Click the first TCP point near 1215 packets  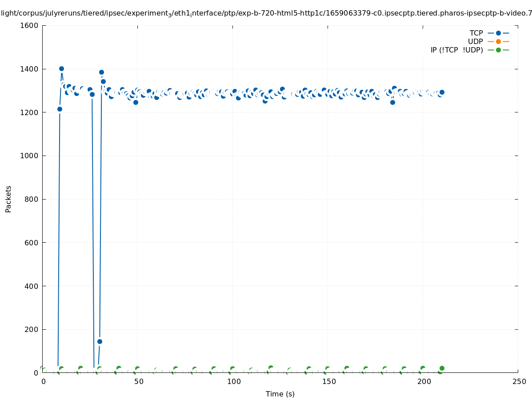pos(60,109)
